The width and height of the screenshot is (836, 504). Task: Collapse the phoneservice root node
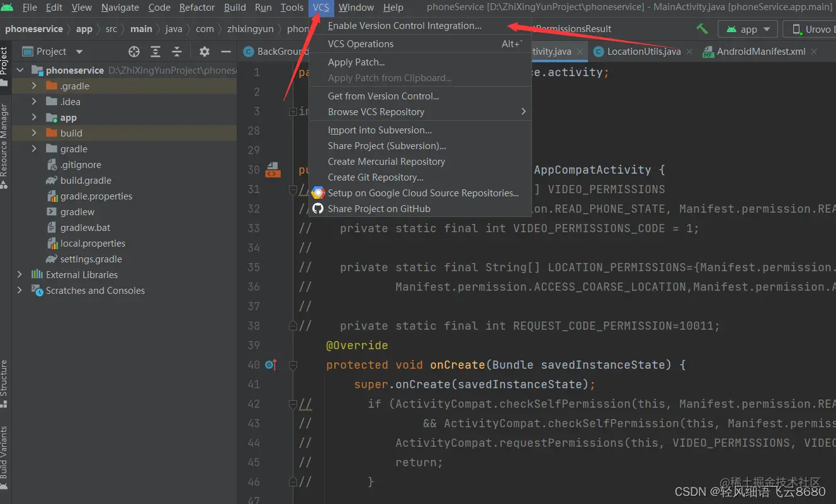click(x=20, y=70)
